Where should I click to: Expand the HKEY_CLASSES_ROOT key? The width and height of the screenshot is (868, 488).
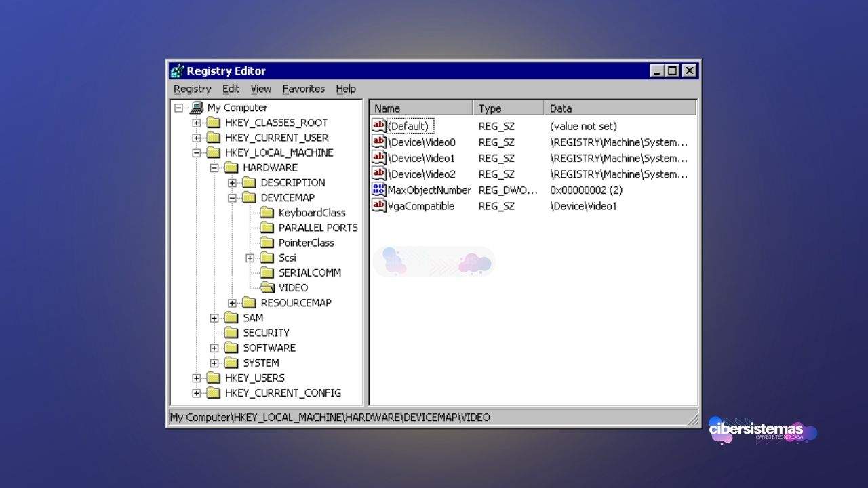point(197,123)
